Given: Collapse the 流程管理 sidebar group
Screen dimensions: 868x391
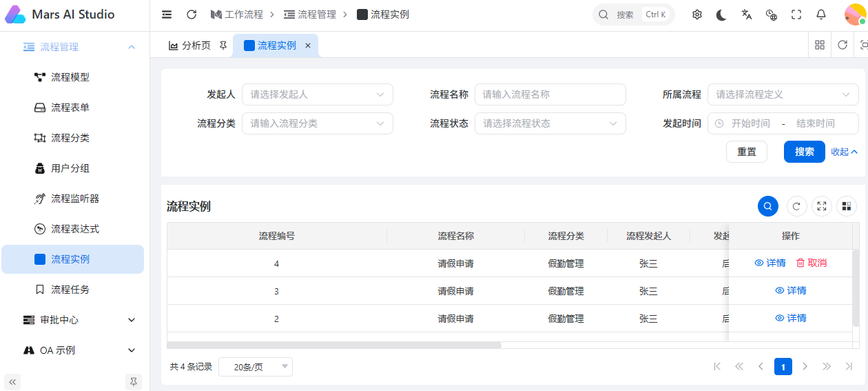Looking at the screenshot, I should click(x=75, y=47).
